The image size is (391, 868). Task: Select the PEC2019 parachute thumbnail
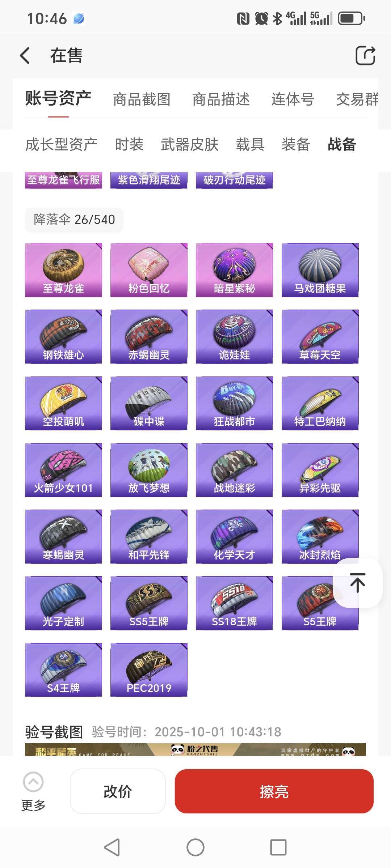click(x=149, y=670)
